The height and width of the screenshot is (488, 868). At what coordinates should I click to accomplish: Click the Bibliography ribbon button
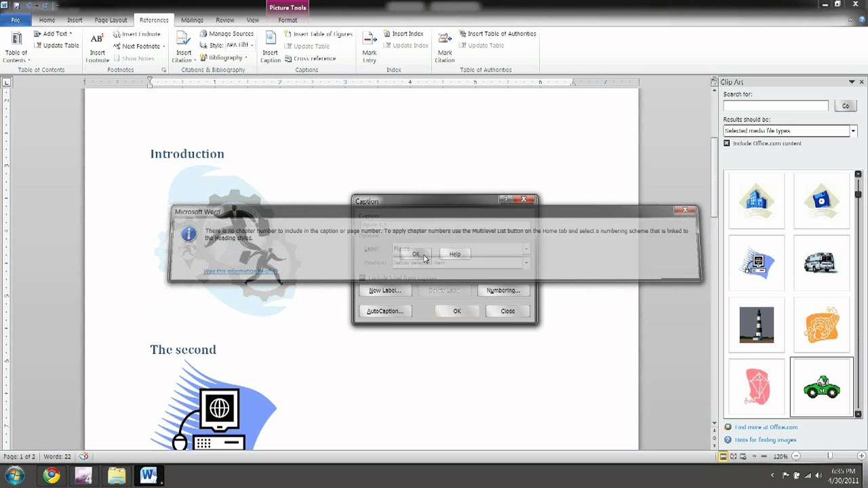224,58
